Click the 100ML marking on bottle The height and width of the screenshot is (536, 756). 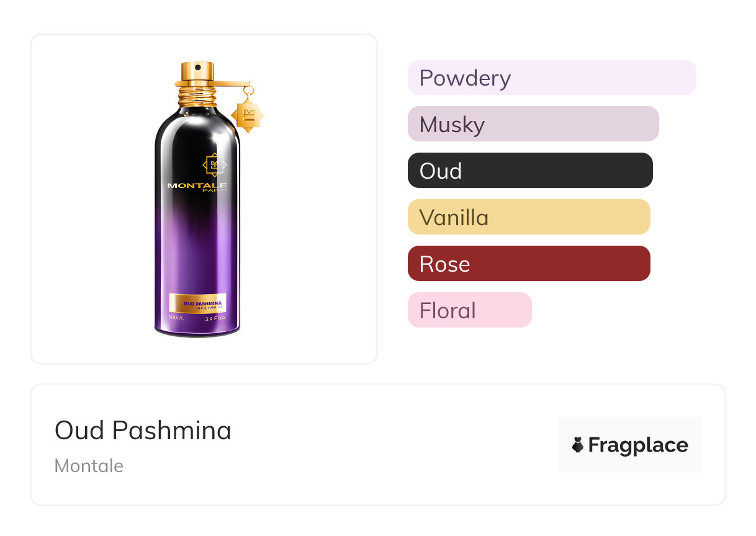point(177,318)
